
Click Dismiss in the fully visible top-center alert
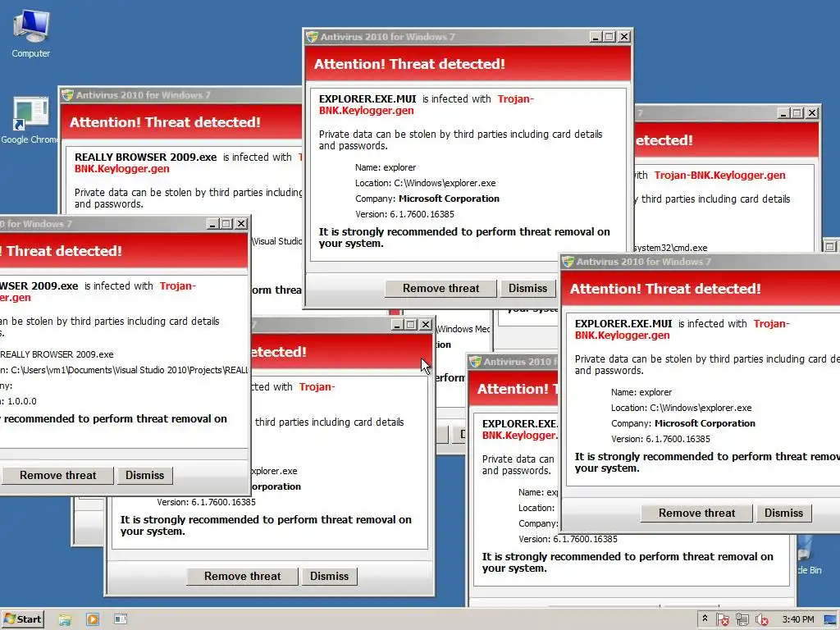coord(527,288)
